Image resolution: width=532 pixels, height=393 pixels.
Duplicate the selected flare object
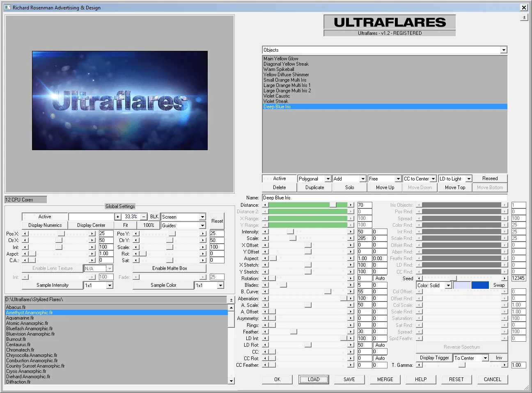[x=314, y=187]
